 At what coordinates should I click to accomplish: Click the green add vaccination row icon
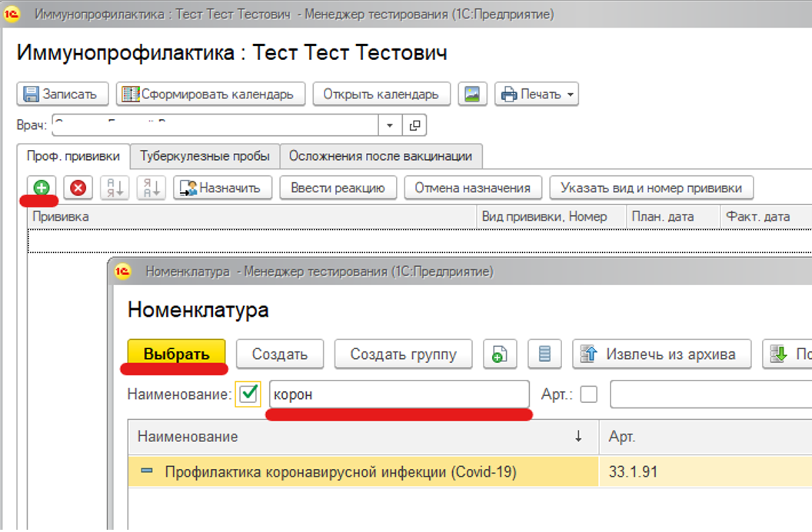(x=42, y=188)
